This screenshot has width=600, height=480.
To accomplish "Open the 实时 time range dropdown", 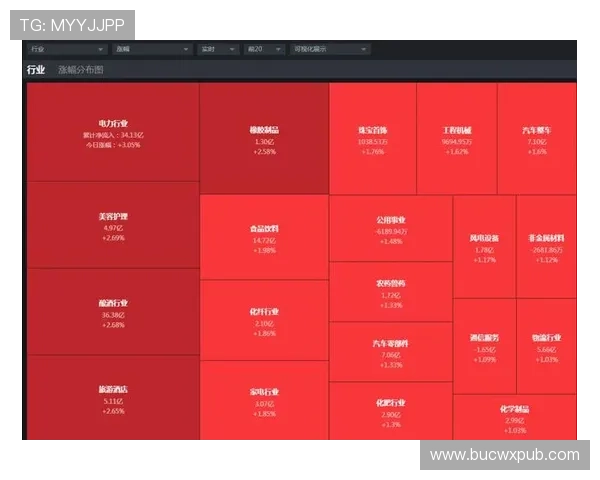I will click(x=218, y=49).
